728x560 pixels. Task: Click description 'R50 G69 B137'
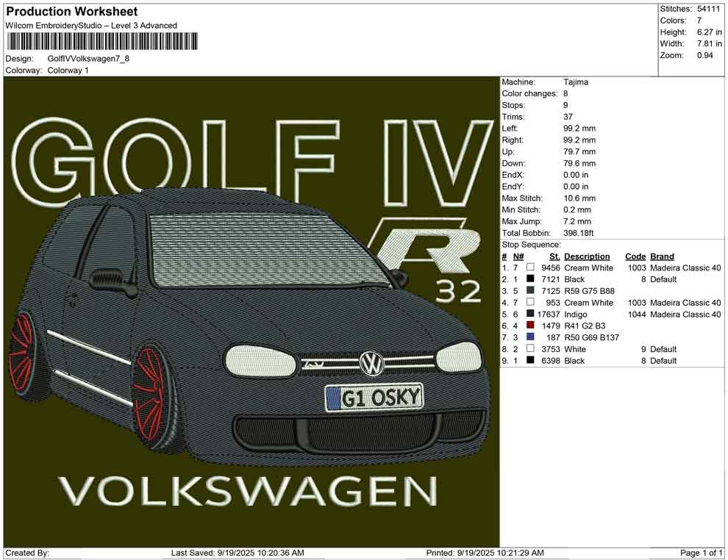(x=591, y=337)
